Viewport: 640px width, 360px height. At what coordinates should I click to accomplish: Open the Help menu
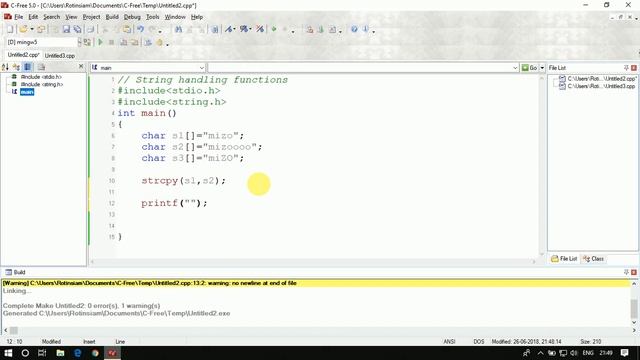pyautogui.click(x=197, y=17)
